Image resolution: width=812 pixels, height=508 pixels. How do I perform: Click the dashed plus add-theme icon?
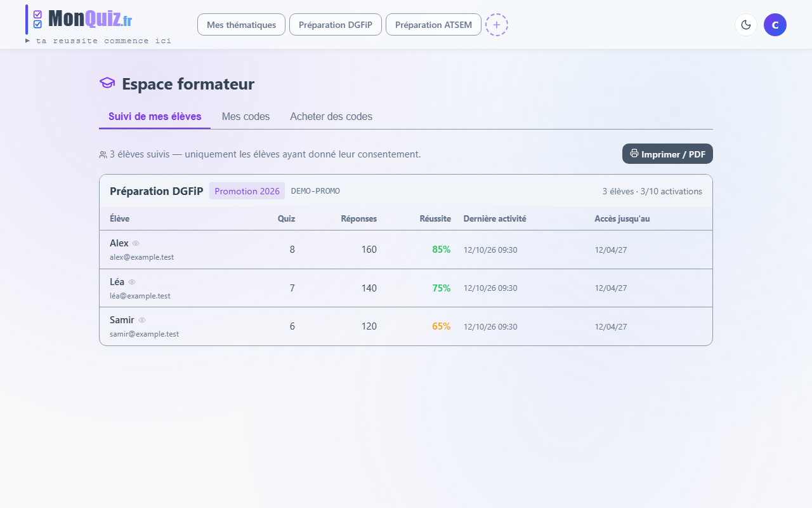coord(497,25)
